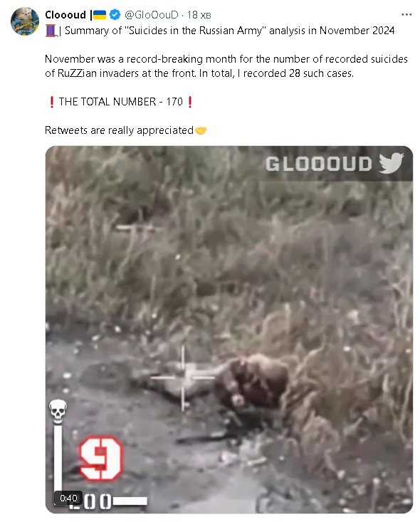Open the Cloooud display name link
420x522 pixels.
(65, 15)
